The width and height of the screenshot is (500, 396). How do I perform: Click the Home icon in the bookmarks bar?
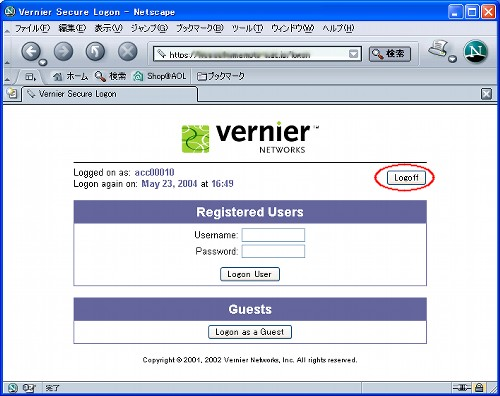coord(58,76)
